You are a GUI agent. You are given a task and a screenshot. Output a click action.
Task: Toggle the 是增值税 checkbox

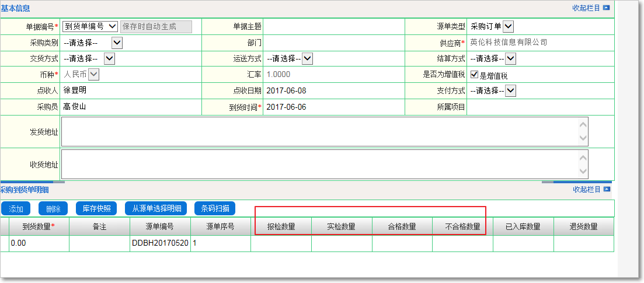[x=474, y=75]
